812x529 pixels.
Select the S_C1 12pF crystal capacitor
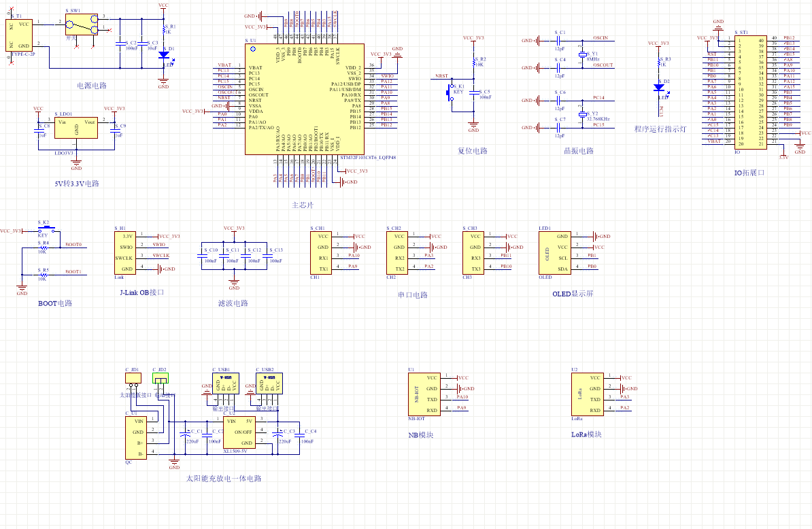coord(559,40)
